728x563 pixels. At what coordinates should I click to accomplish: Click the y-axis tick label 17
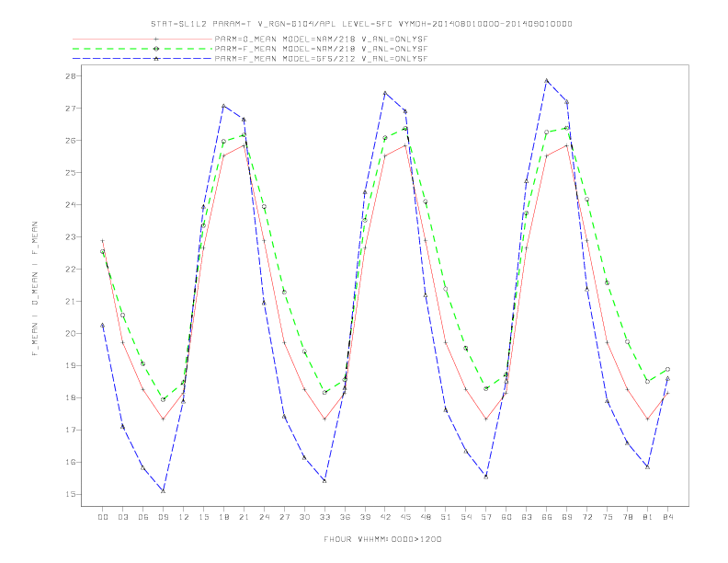[x=70, y=431]
